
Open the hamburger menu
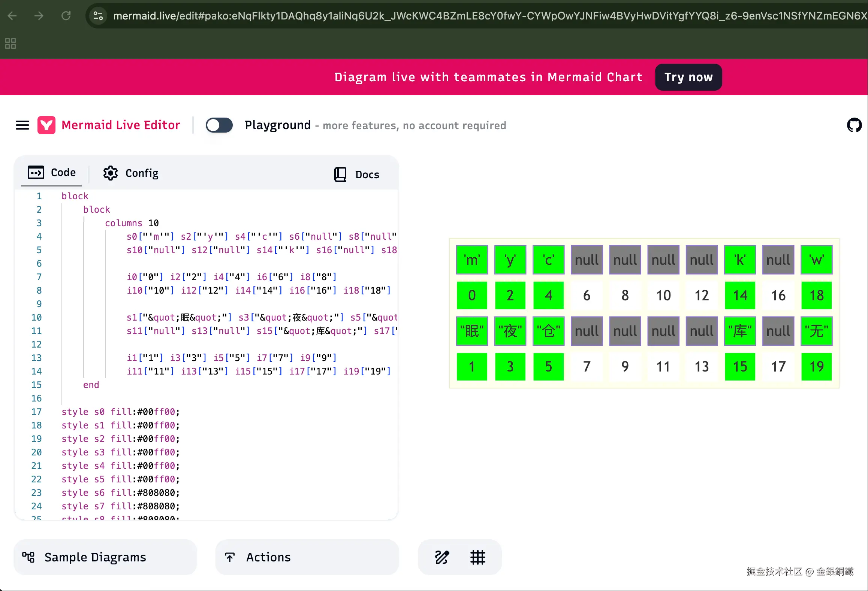pos(22,125)
